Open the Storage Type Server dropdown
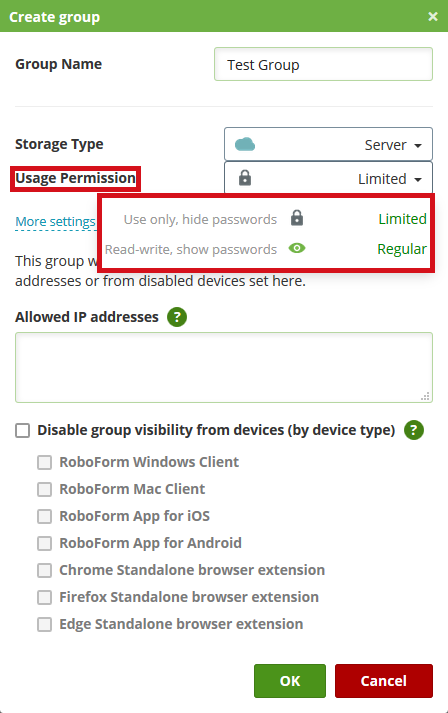Viewport: 448px width, 713px height. point(328,144)
